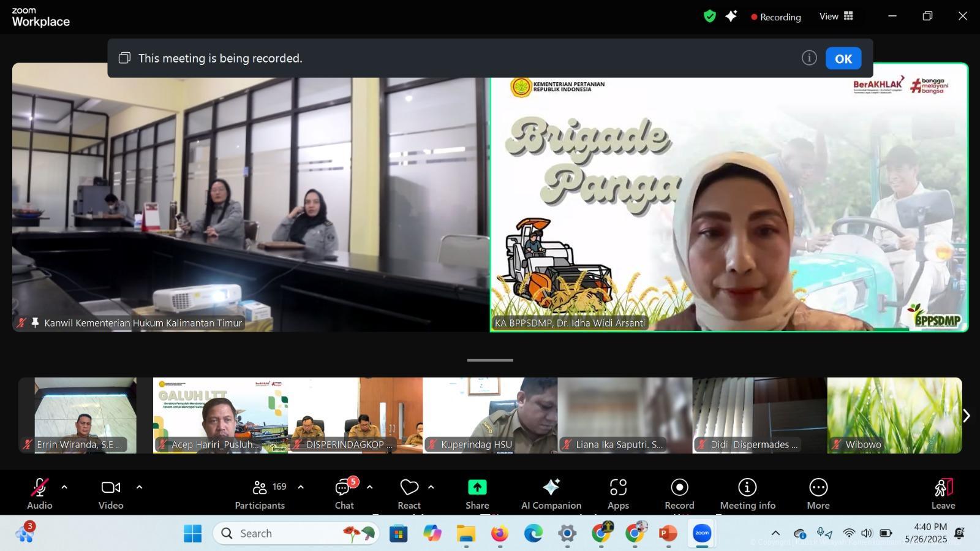Expand the arrow beside Participants
The height and width of the screenshot is (551, 980).
tap(301, 487)
